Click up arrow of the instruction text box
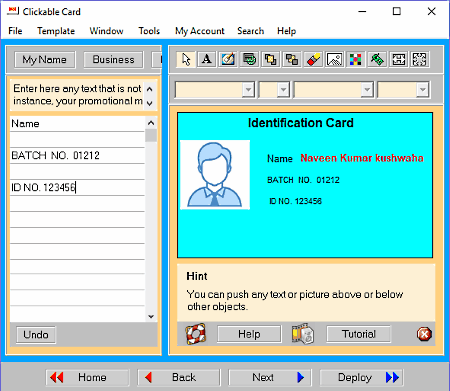 pyautogui.click(x=150, y=89)
